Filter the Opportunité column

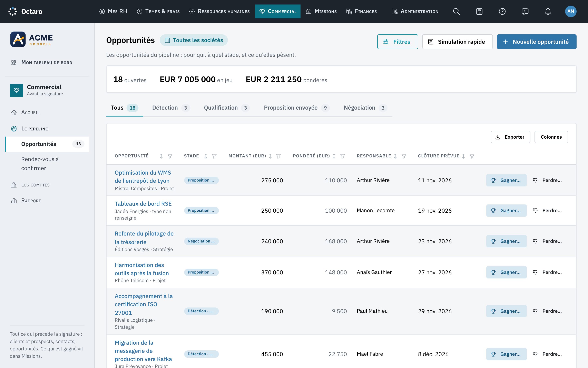(170, 156)
